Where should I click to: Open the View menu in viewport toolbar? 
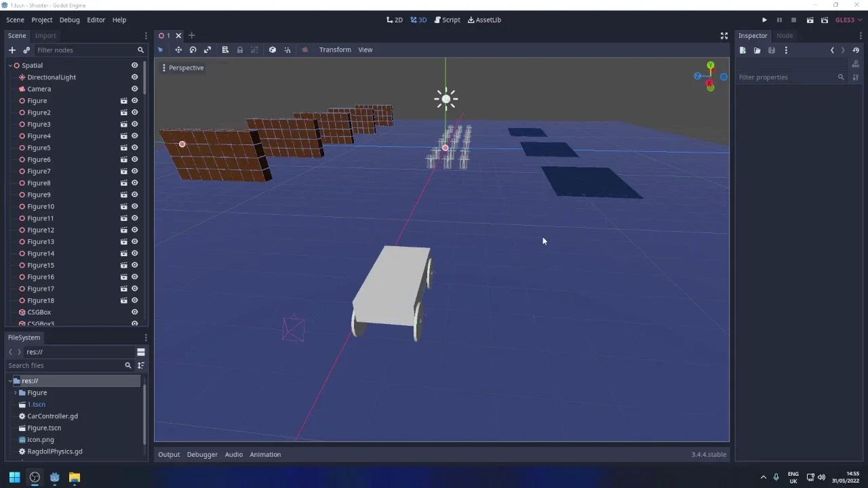pos(366,49)
